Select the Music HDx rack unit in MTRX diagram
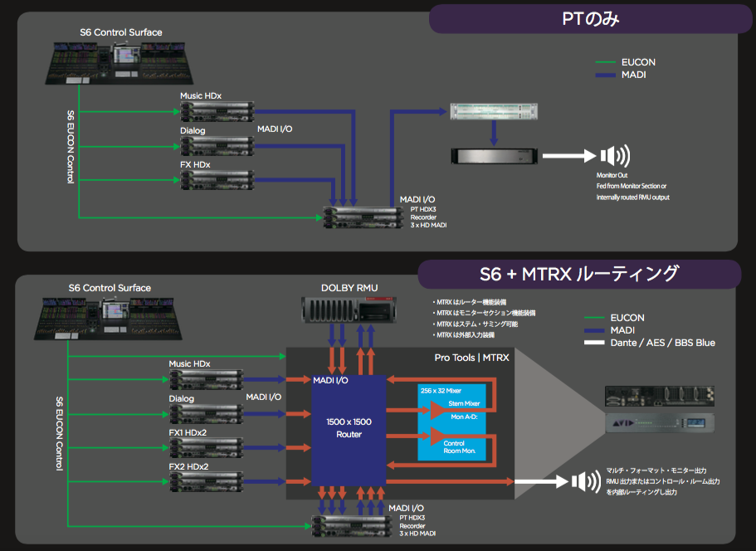 tap(207, 379)
